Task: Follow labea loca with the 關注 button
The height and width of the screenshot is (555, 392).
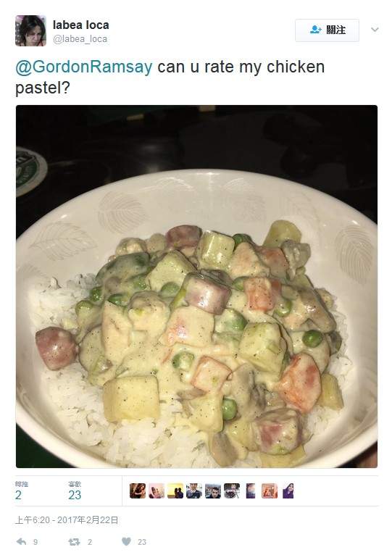Action: click(x=327, y=30)
